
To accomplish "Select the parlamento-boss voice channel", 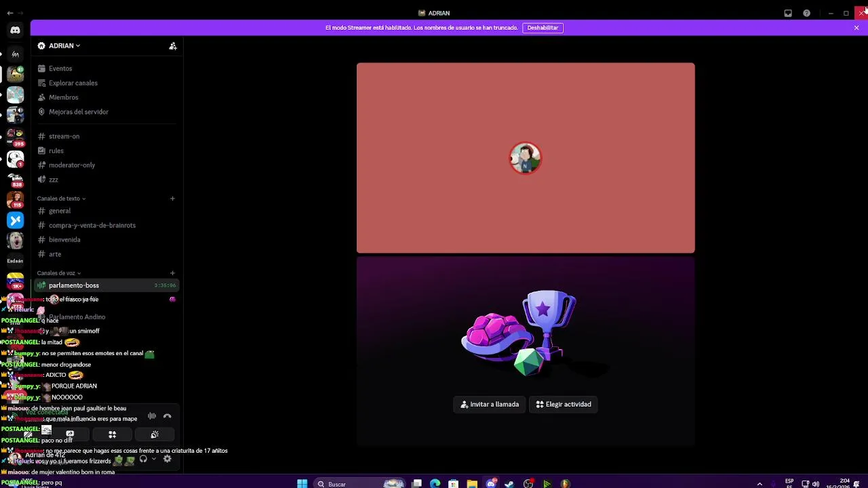I will click(107, 285).
